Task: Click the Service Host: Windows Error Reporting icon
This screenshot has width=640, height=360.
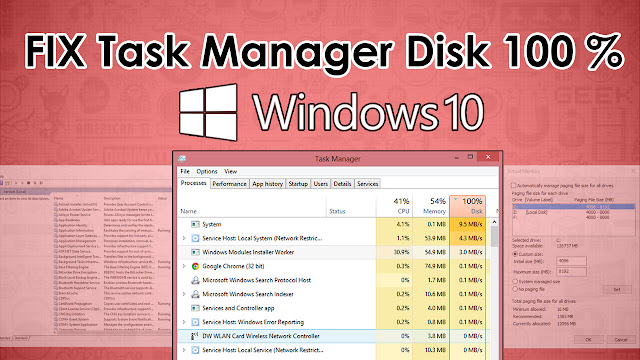Action: point(196,322)
